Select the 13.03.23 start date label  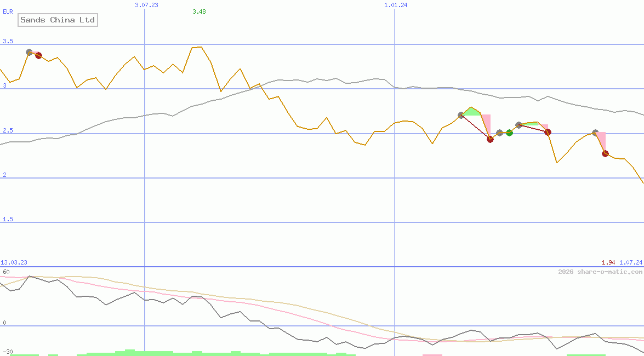click(14, 262)
